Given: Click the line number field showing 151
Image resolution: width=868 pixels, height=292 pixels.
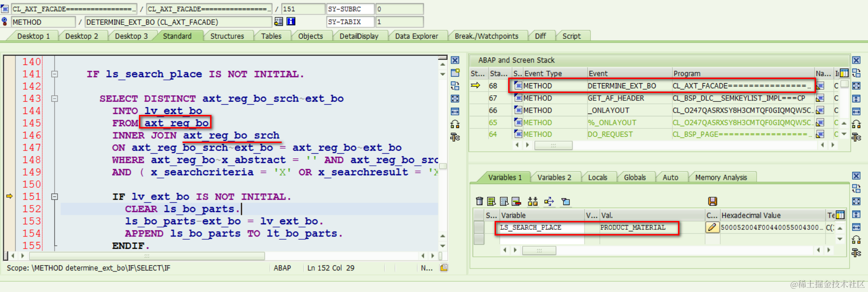Looking at the screenshot, I should 303,9.
